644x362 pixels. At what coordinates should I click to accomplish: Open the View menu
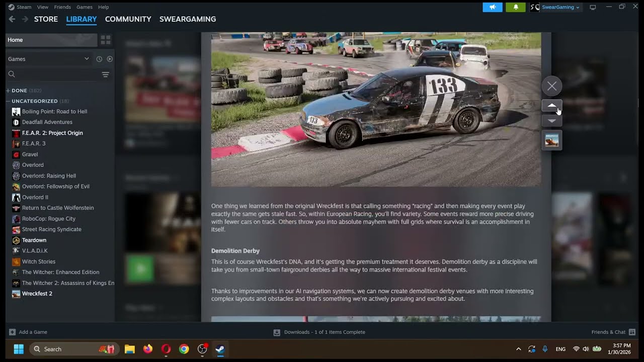pyautogui.click(x=43, y=7)
